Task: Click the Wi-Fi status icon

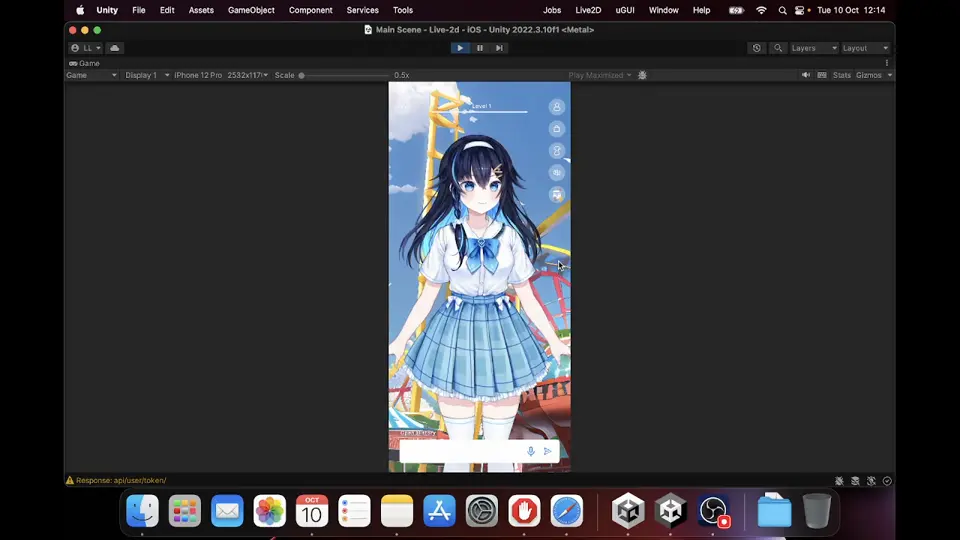Action: pos(761,10)
